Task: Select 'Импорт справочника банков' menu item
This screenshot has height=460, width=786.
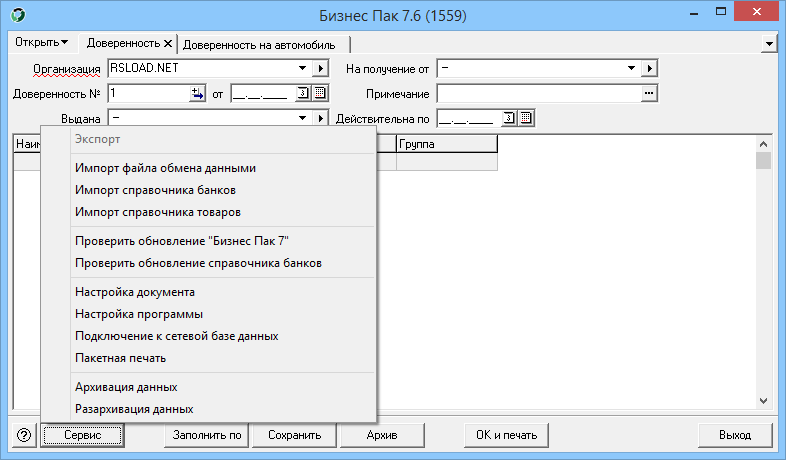Action: pos(155,190)
